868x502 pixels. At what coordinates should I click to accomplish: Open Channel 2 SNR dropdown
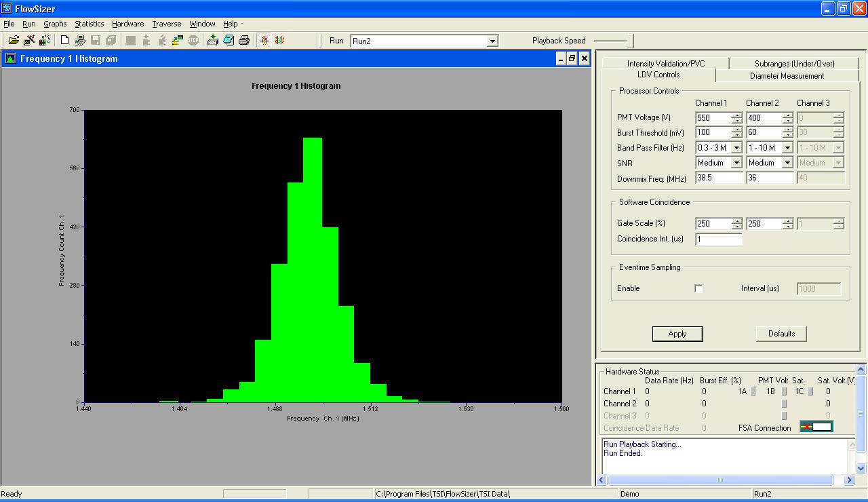[787, 163]
